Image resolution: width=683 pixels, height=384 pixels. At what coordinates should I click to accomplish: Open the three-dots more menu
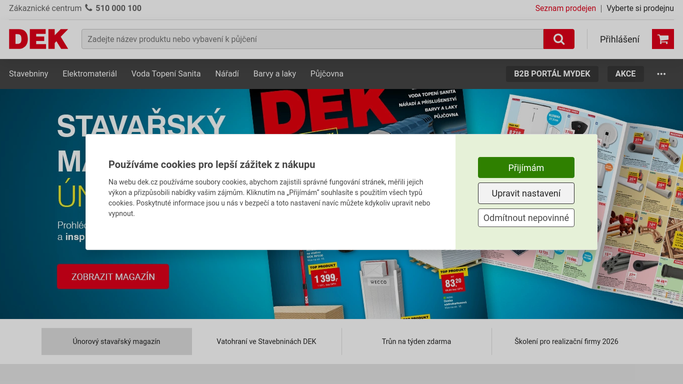point(661,74)
